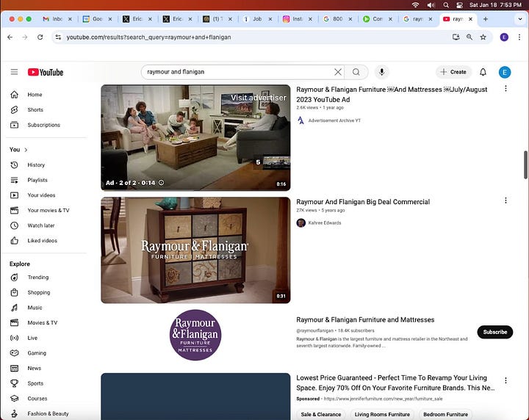Go back with the browser back arrow
Image resolution: width=529 pixels, height=420 pixels.
click(10, 37)
